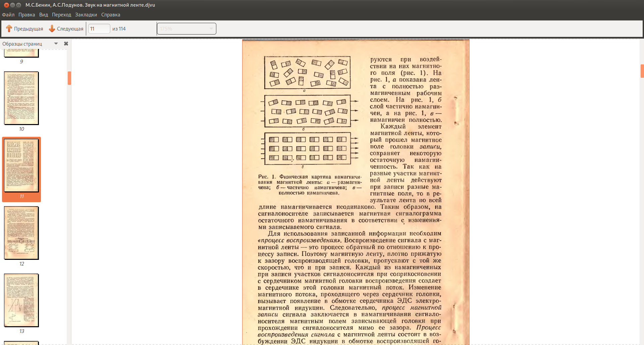Click the Образцы страниц sidebar title
The height and width of the screenshot is (345, 644).
click(x=22, y=44)
